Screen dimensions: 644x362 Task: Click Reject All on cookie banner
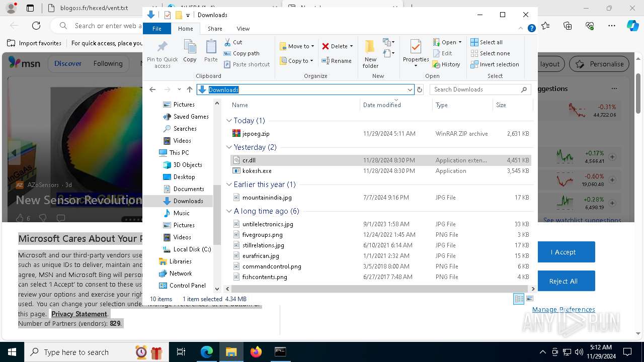pyautogui.click(x=563, y=281)
